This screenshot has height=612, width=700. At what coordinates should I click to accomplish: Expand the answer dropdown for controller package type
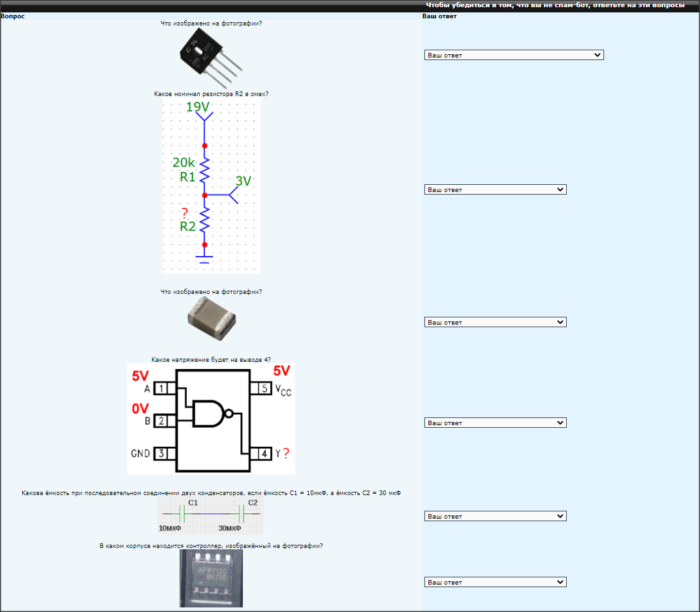pos(495,582)
